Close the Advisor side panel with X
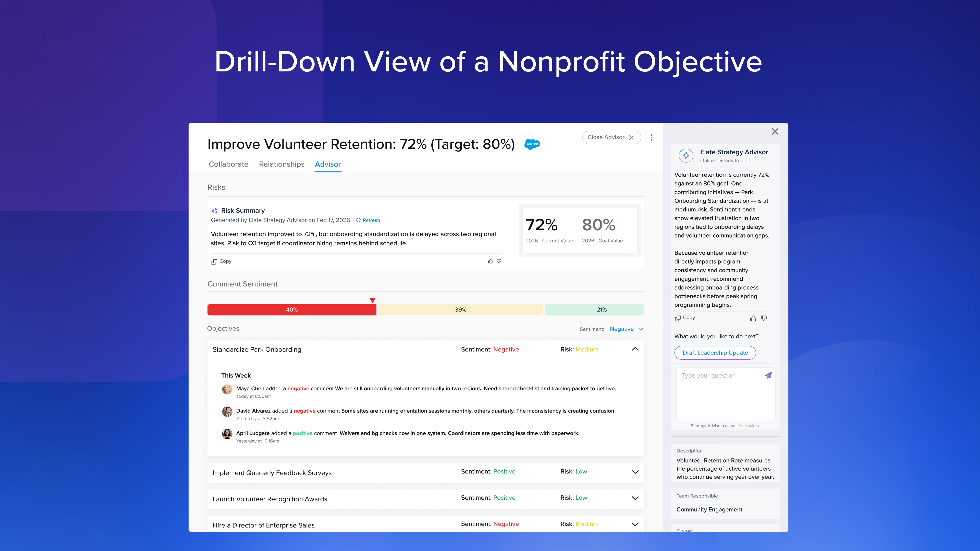Image resolution: width=980 pixels, height=551 pixels. [x=775, y=132]
